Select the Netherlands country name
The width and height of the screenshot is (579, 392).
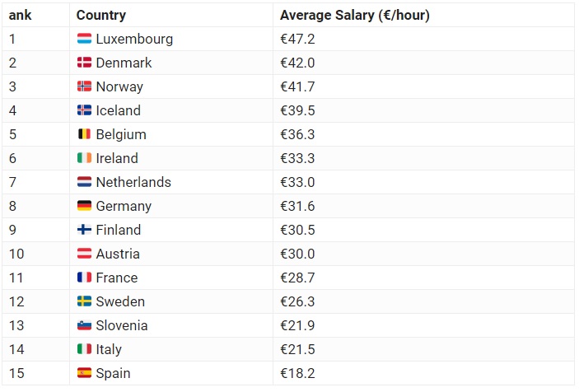(x=133, y=182)
